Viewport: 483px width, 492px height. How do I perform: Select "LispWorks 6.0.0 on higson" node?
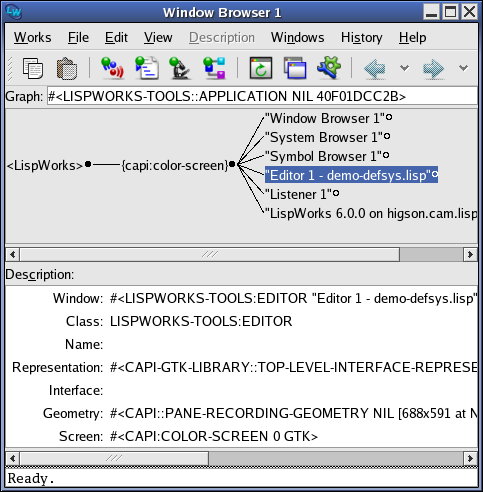click(x=371, y=213)
